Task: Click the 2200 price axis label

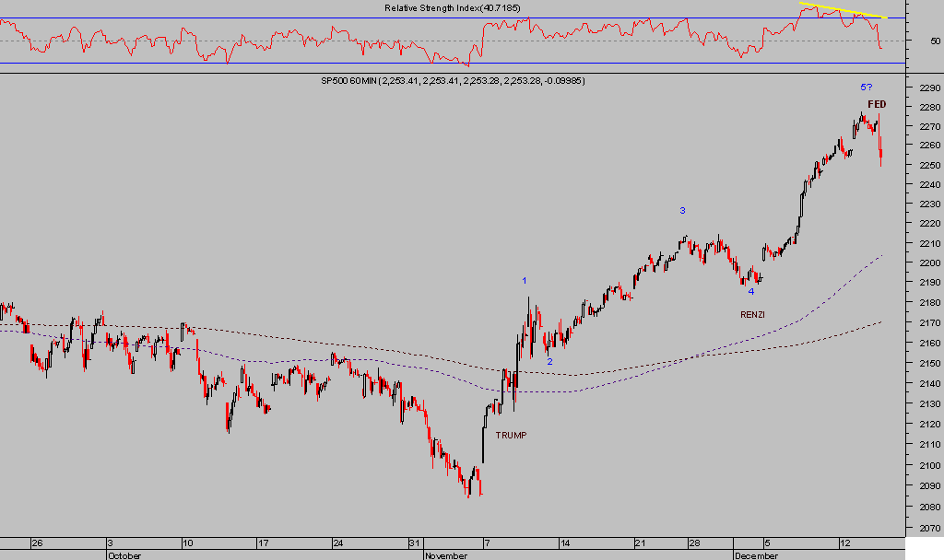Action: click(x=928, y=263)
